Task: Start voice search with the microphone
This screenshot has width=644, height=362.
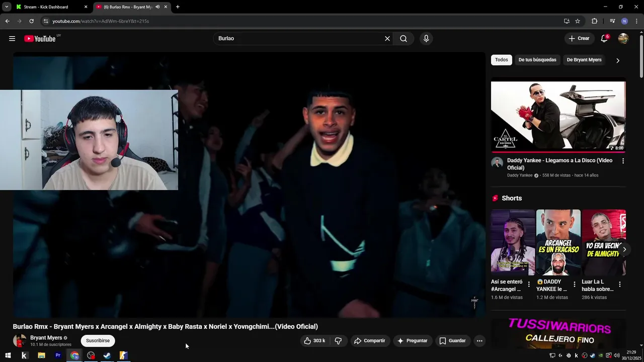Action: [426, 39]
